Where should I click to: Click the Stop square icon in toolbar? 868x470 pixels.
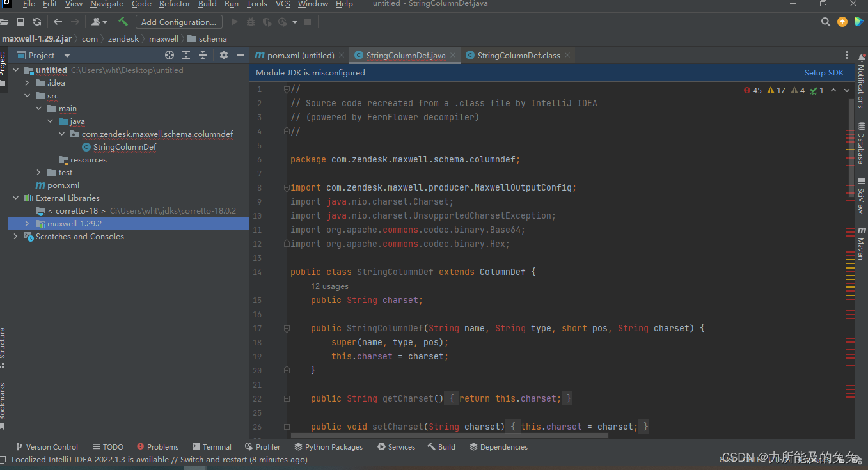(x=308, y=22)
